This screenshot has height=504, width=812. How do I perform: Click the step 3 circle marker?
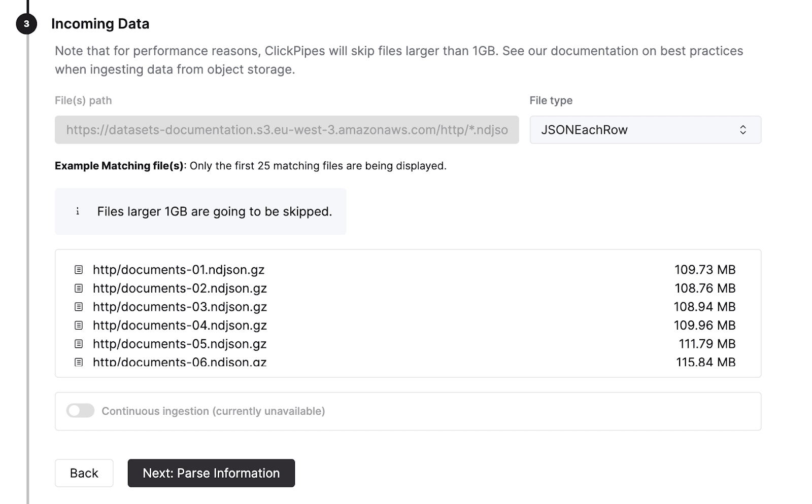(x=26, y=24)
